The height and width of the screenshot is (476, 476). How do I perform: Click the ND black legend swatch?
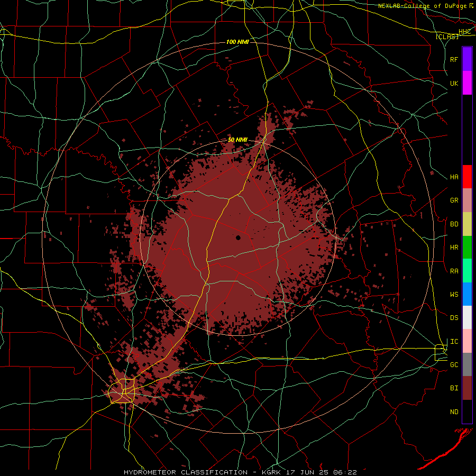[x=467, y=411]
